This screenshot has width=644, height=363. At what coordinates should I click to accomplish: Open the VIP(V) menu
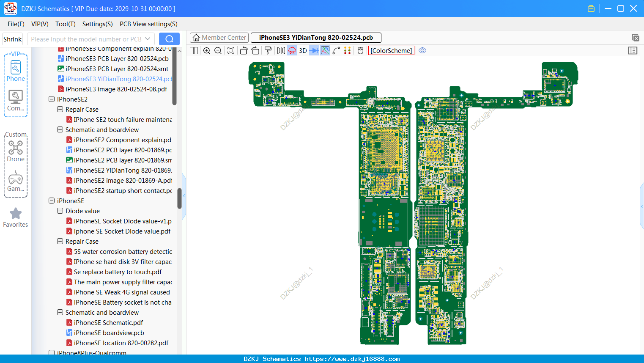40,24
